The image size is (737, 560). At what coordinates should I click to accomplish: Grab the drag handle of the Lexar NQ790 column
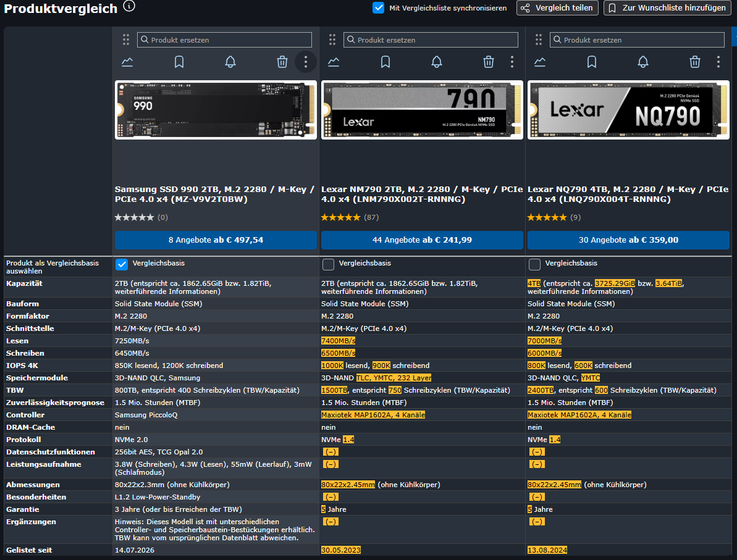point(539,40)
